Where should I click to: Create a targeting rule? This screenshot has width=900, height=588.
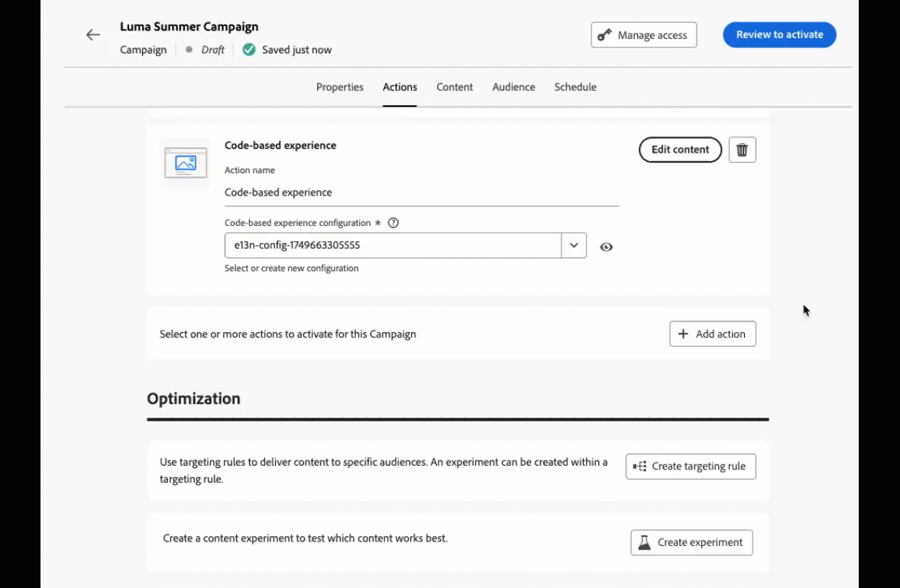691,466
